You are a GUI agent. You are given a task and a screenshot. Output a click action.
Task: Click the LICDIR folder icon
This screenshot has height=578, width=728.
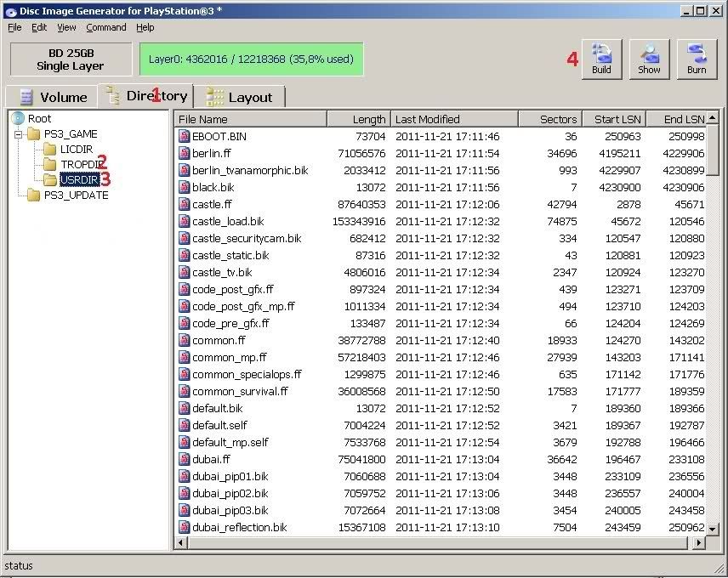click(49, 150)
